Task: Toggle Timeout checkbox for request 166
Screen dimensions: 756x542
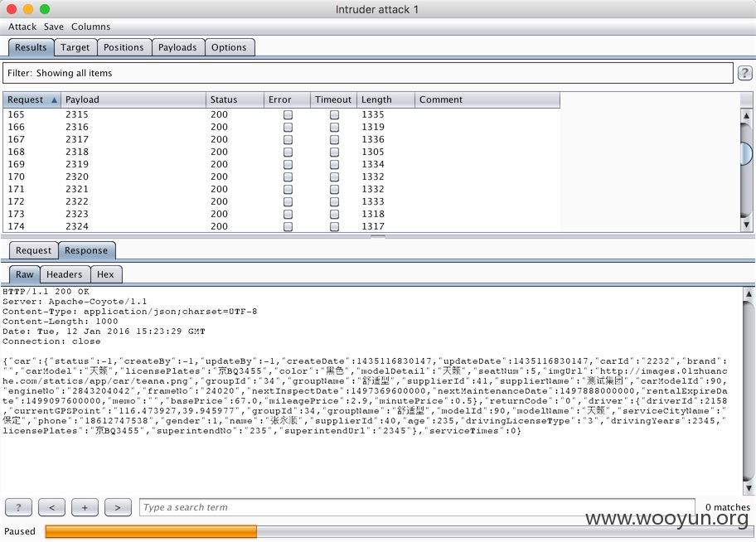Action: 334,128
